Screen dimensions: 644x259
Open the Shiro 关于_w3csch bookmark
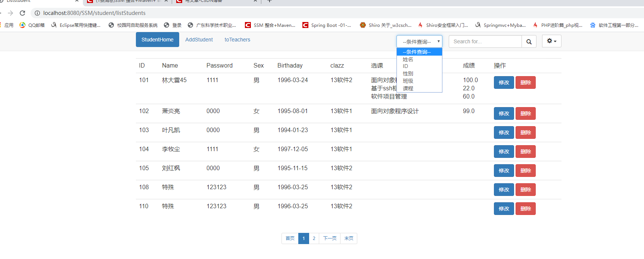[386, 25]
